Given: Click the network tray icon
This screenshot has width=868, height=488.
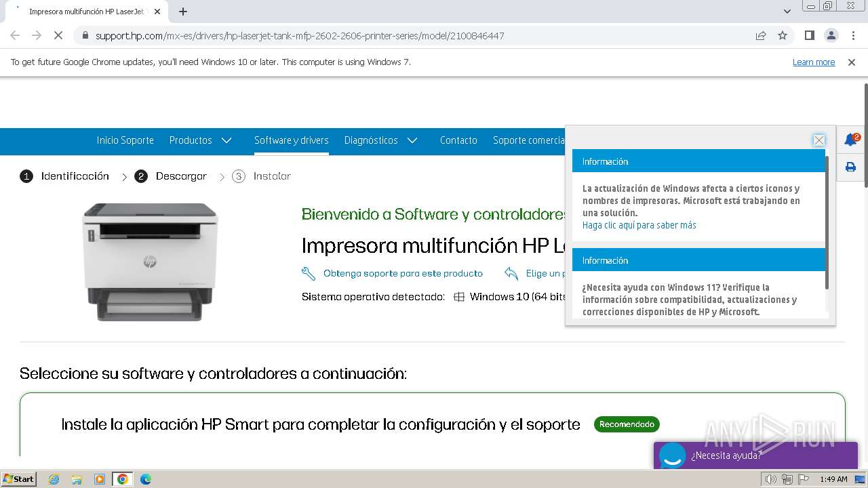Looking at the screenshot, I should point(787,479).
